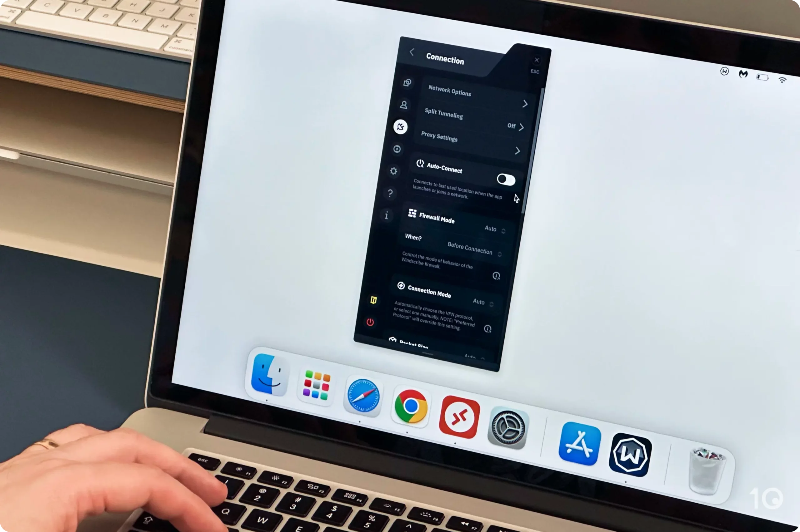Click the ESC close button on panel
Viewport: 800px width, 532px height.
[536, 59]
